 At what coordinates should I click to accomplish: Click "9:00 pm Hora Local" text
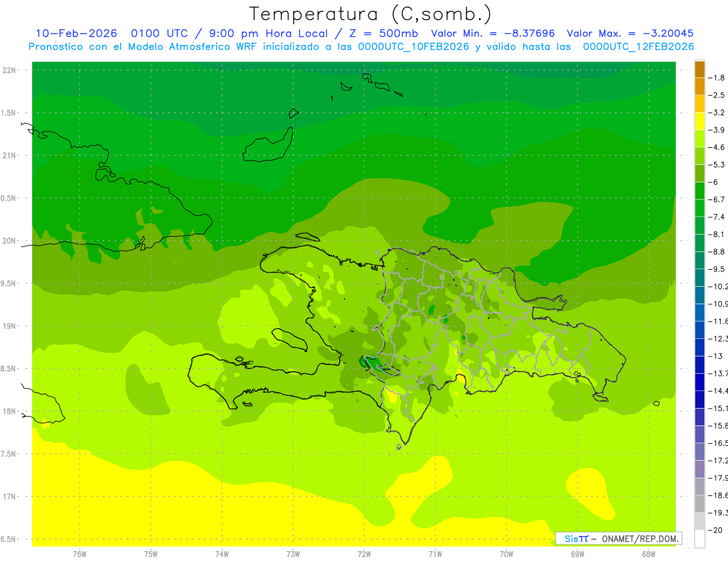[270, 33]
